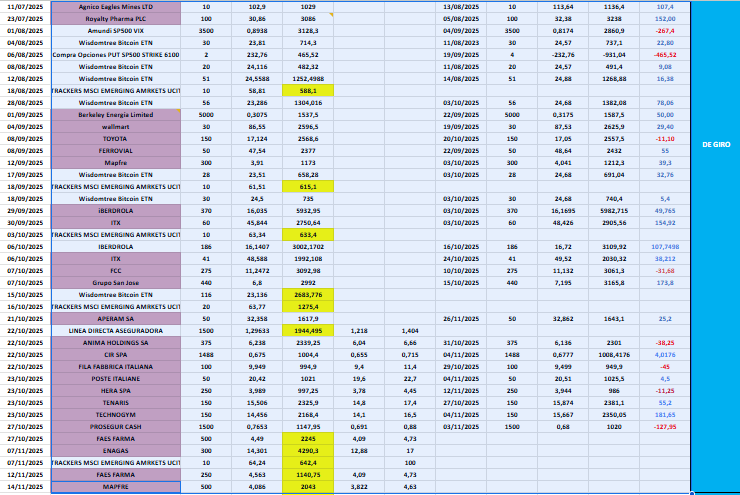Select the LINEA DIRECTA ASEGURADORA cell
The height and width of the screenshot is (495, 740).
[116, 331]
